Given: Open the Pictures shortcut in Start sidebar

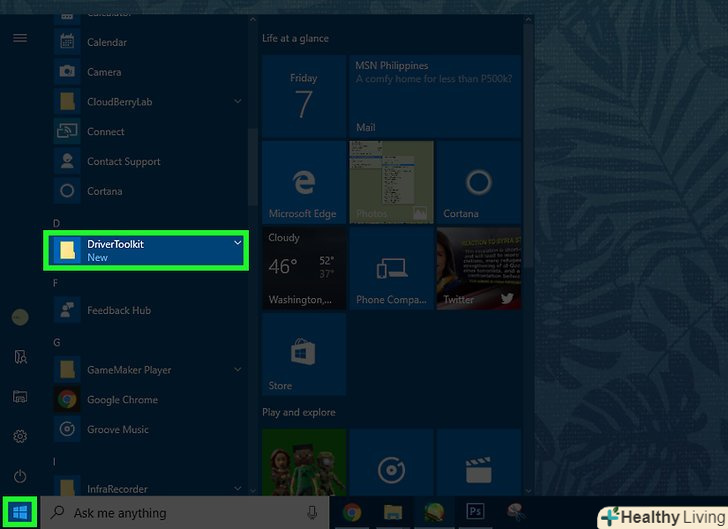Looking at the screenshot, I should tap(20, 397).
